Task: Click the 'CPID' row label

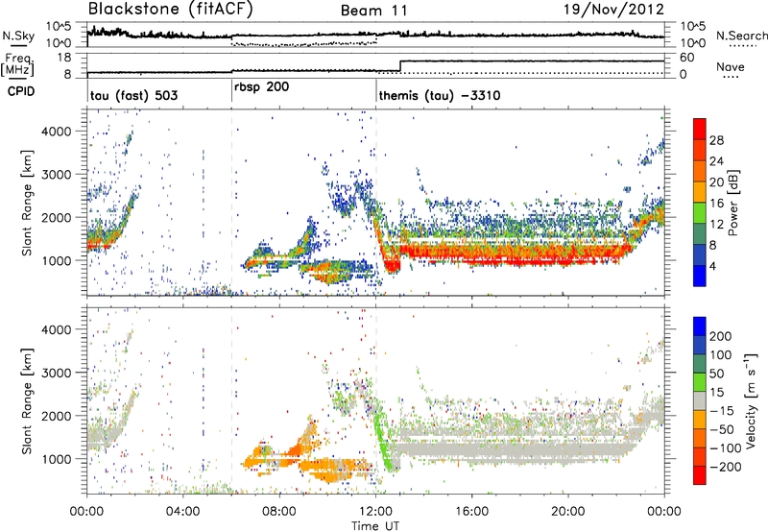Action: (21, 91)
